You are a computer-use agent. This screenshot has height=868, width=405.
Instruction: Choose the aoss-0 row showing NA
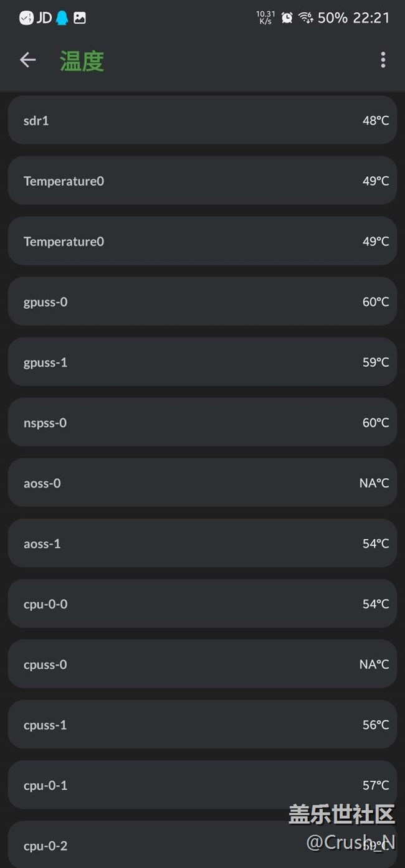(202, 483)
